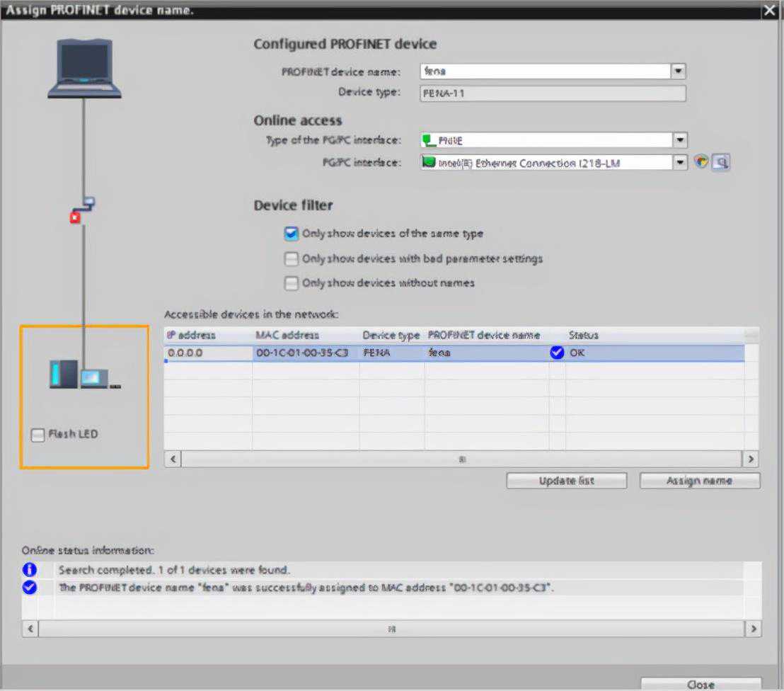Uncheck Only show devices of the same type
784x691 pixels.
pos(291,234)
